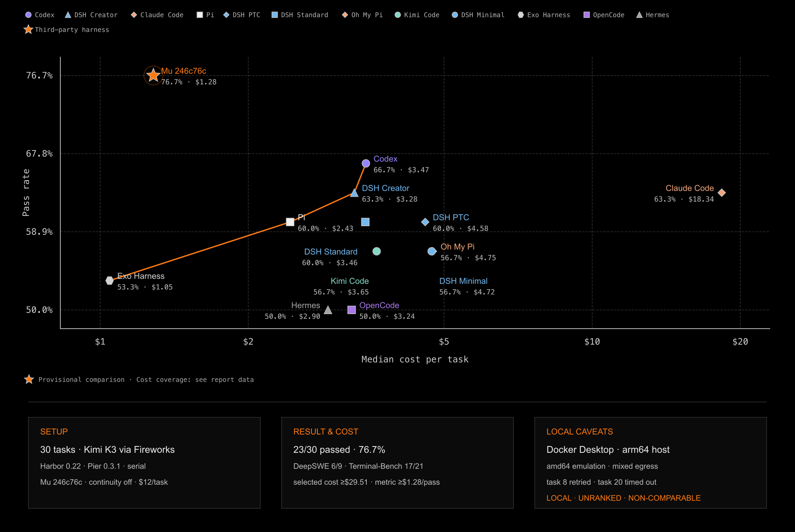Click the DSH Minimal legend circle icon

click(455, 15)
